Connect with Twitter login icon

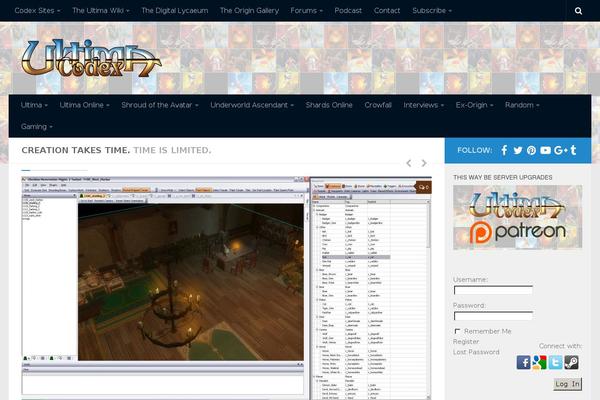point(555,362)
